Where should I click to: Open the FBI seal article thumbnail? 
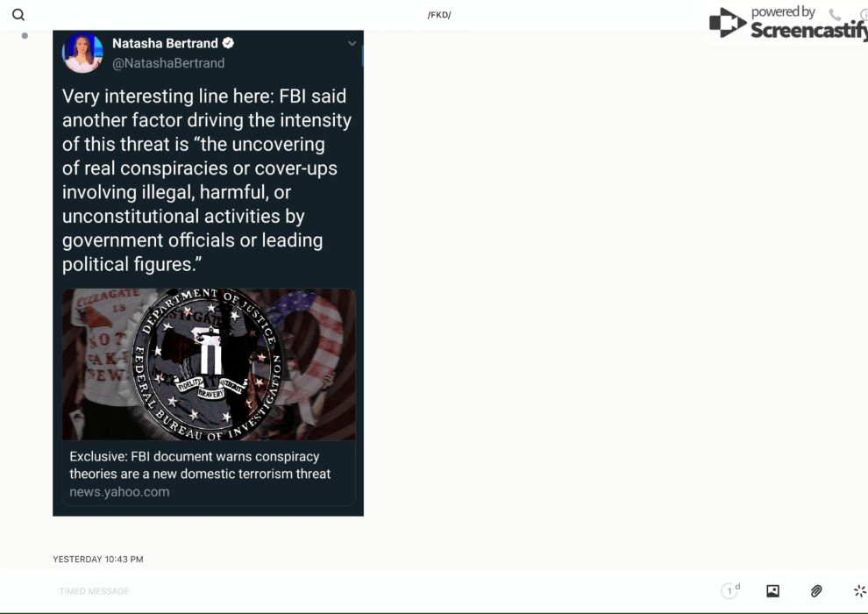(x=208, y=364)
